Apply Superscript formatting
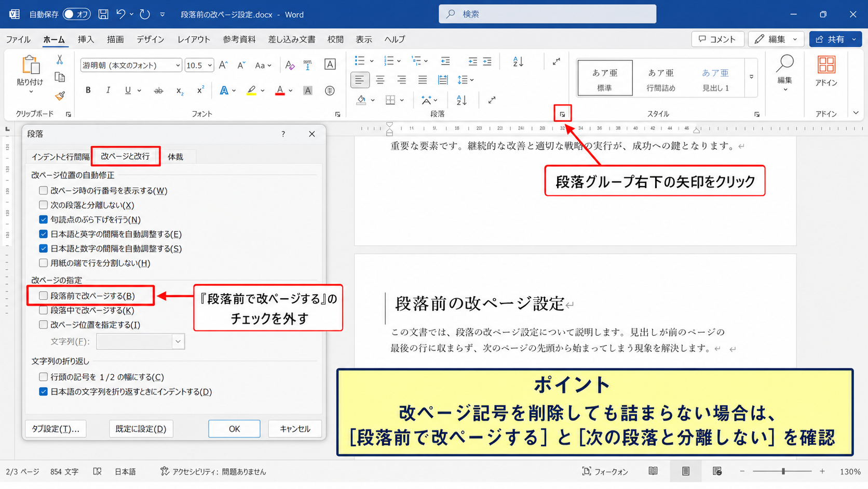This screenshot has height=489, width=868. tap(200, 90)
